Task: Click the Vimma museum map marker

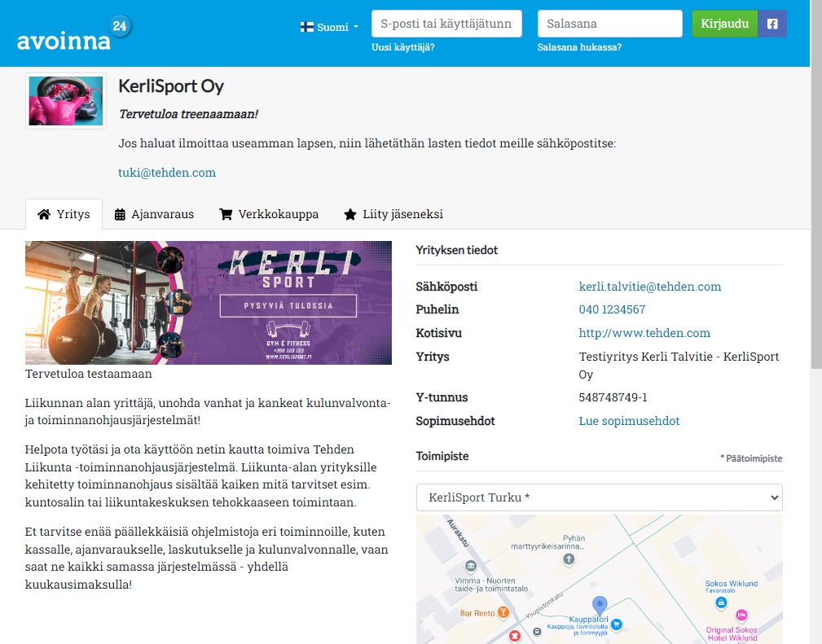Action: 471,566
